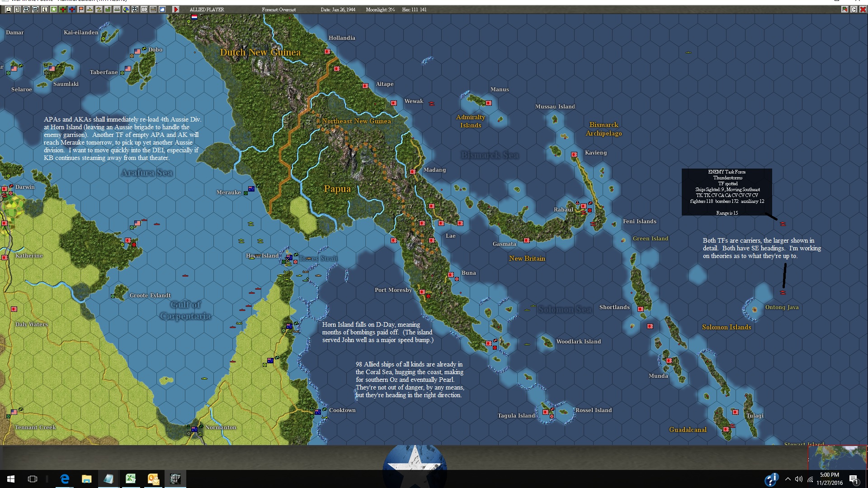Image resolution: width=868 pixels, height=488 pixels.
Task: Click the minimap thumbnail in corner
Action: tap(837, 457)
